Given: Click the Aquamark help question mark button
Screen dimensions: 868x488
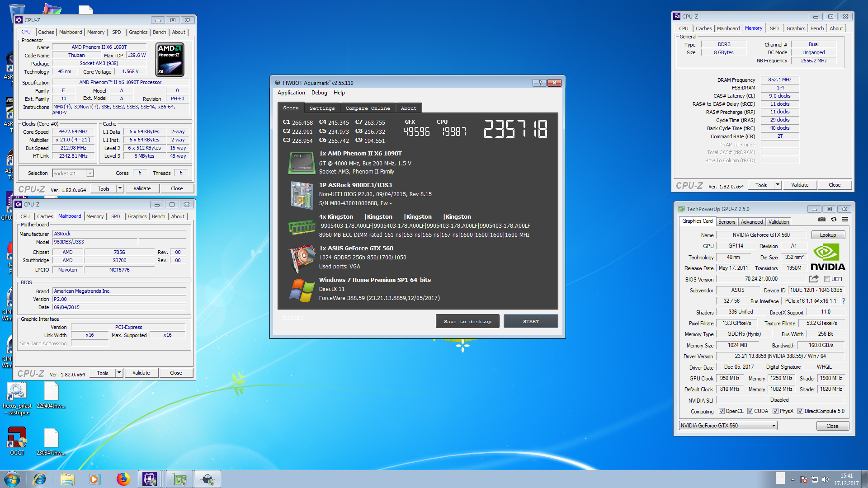Looking at the screenshot, I should 539,83.
